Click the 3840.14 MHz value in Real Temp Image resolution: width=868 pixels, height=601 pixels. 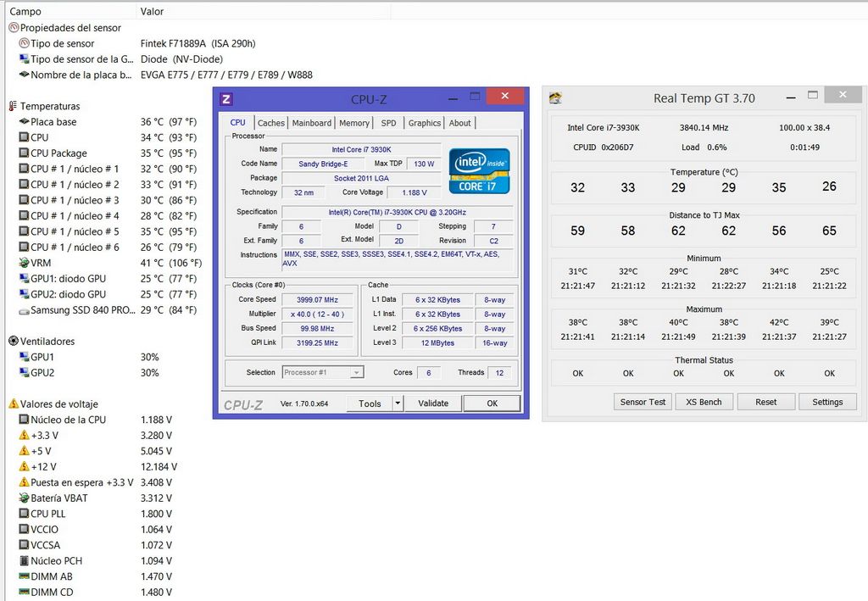[704, 127]
